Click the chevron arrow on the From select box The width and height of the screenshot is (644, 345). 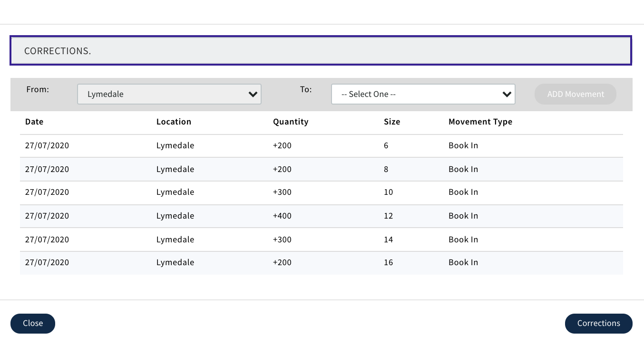click(253, 95)
